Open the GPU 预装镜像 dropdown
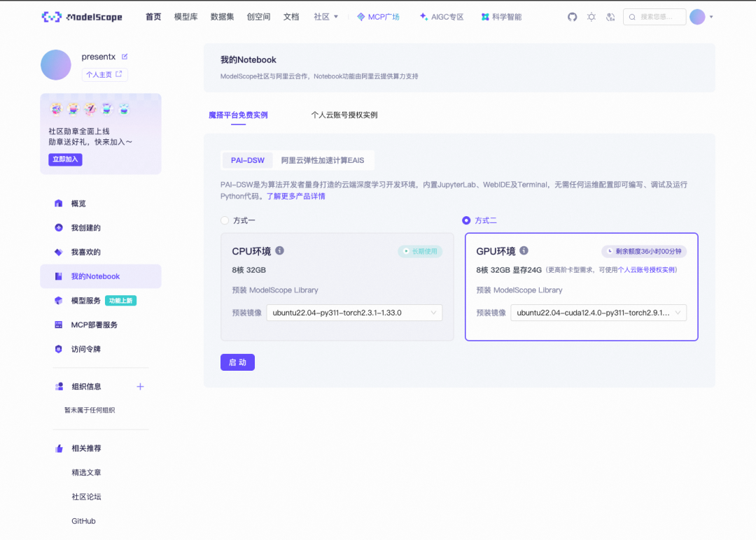Screen dimensions: 756x540 tap(598, 313)
